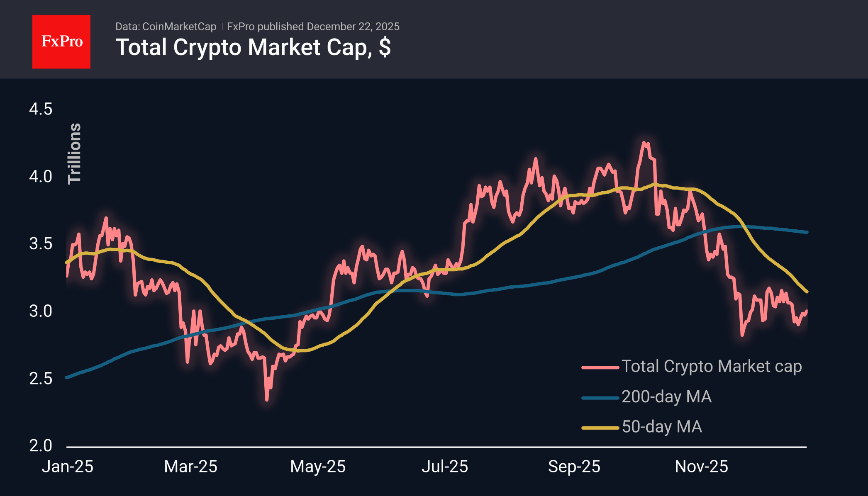Click the red FxPro logo
Screen dimensions: 868x496
(61, 41)
